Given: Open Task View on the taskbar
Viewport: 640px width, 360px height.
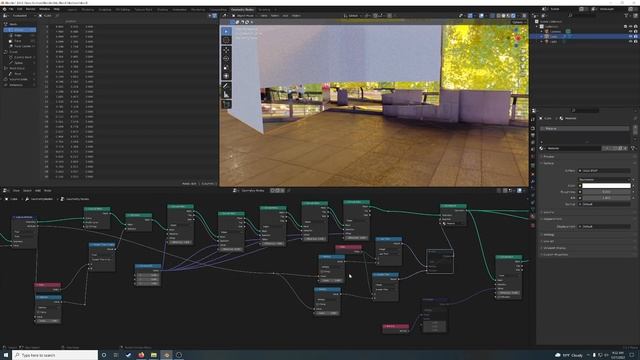Looking at the screenshot, I should [x=116, y=355].
